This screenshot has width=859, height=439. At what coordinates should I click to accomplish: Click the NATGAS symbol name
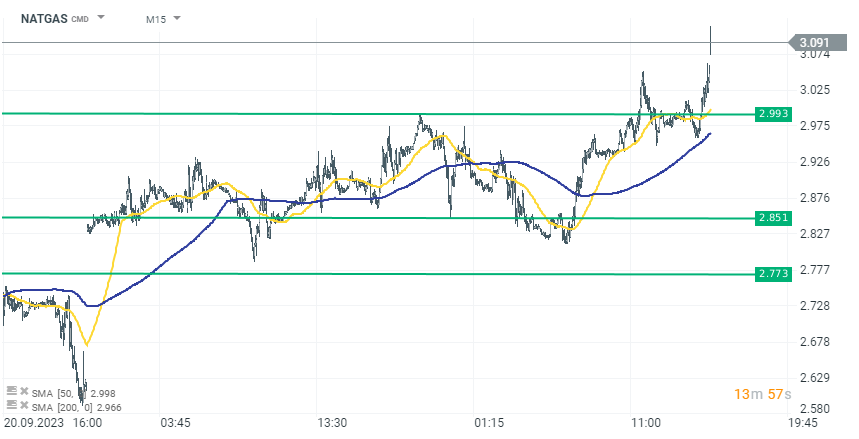pyautogui.click(x=44, y=19)
